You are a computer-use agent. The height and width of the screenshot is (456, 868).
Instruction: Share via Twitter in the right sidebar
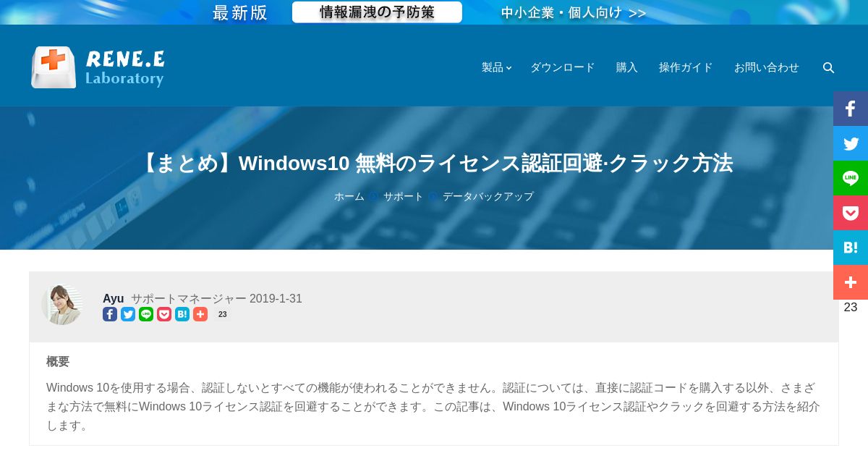click(851, 143)
